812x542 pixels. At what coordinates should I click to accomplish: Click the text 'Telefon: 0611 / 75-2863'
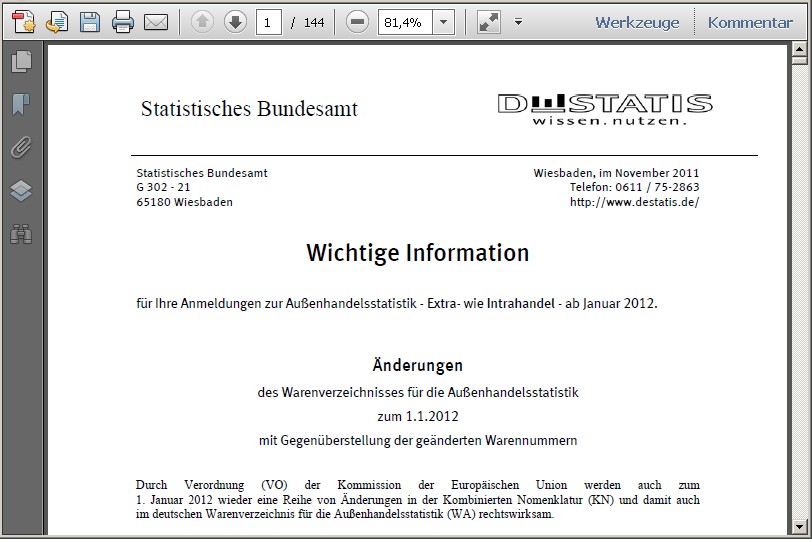(x=634, y=187)
